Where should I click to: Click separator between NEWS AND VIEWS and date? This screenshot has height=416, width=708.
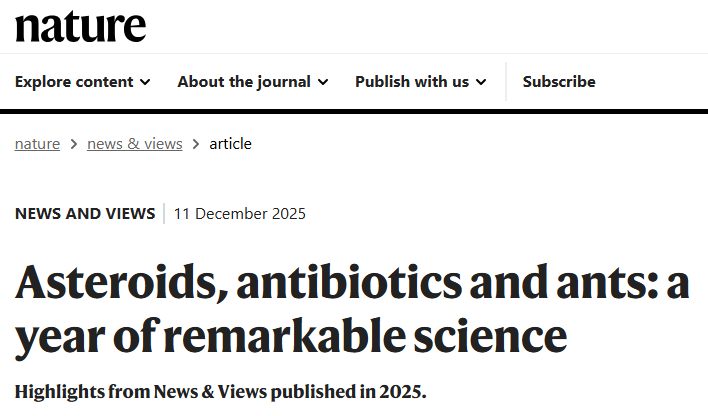pos(164,213)
